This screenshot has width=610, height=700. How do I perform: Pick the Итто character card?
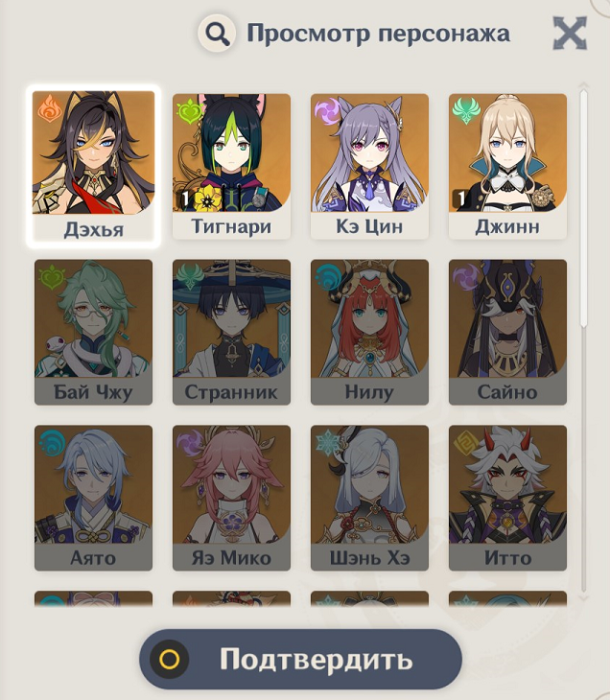click(507, 498)
